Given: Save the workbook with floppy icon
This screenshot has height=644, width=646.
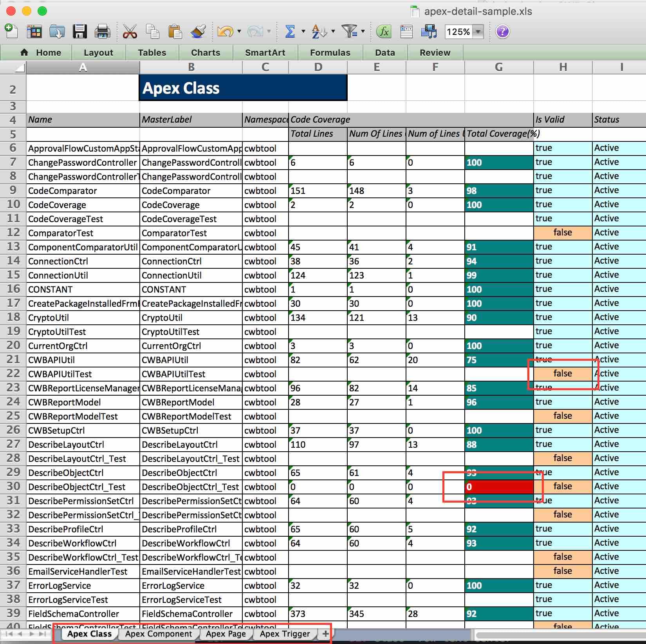Looking at the screenshot, I should tap(80, 31).
